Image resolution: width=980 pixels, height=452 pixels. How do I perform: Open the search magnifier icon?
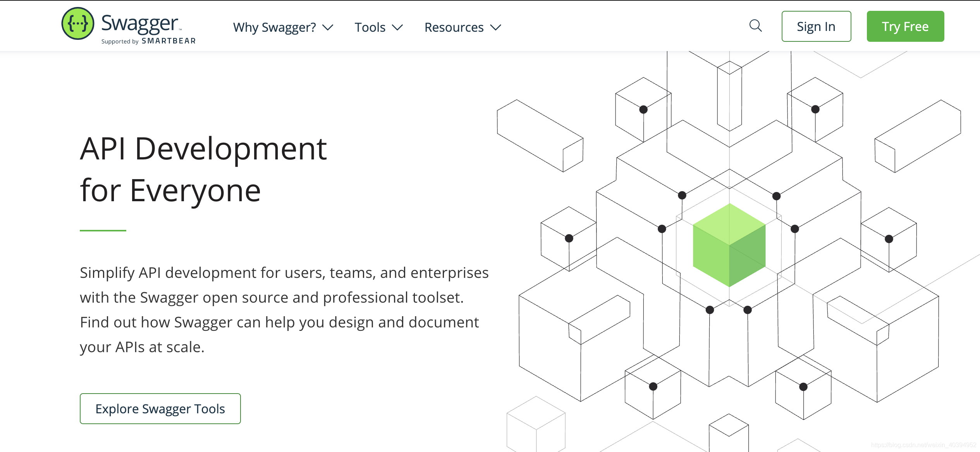[755, 26]
